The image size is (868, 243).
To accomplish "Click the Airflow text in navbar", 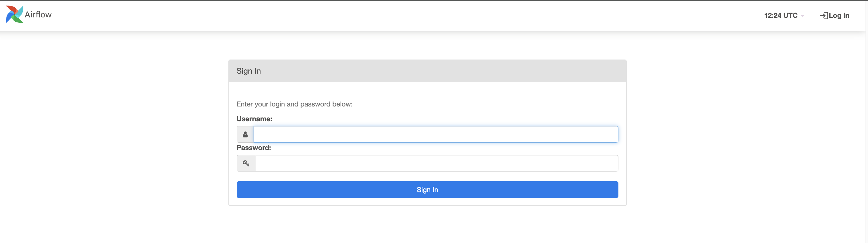I will point(38,14).
